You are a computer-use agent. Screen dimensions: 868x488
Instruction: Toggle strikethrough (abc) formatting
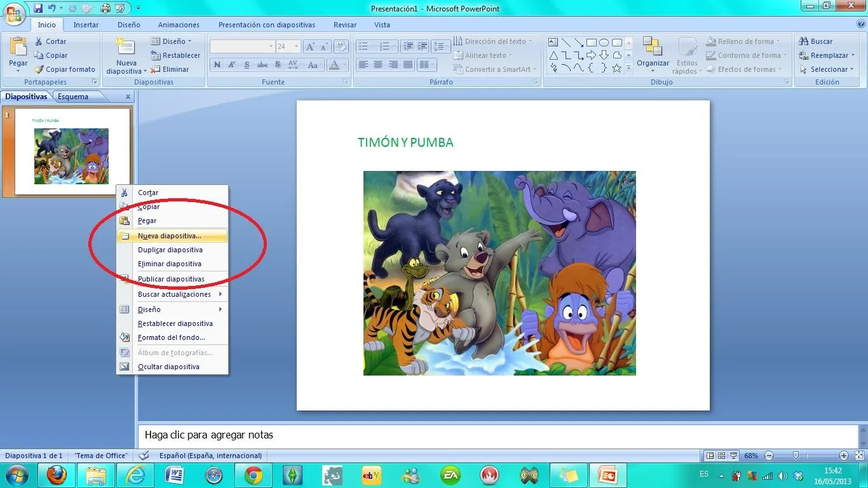click(x=262, y=65)
